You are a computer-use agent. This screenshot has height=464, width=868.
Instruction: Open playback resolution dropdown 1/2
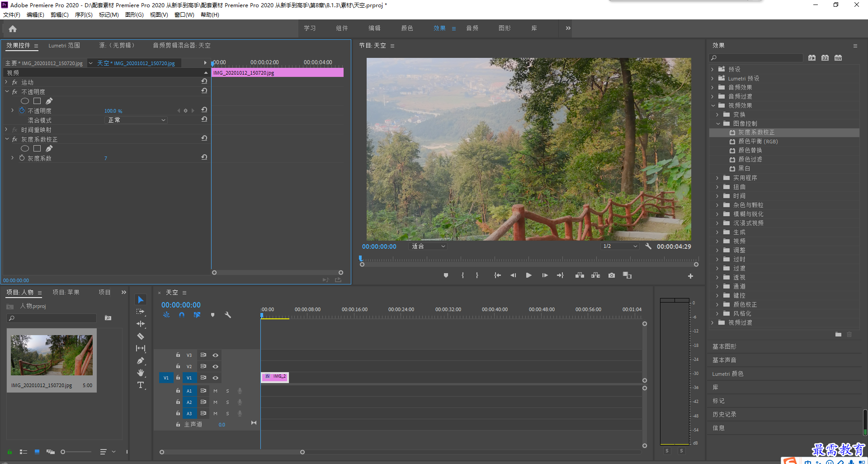[620, 246]
